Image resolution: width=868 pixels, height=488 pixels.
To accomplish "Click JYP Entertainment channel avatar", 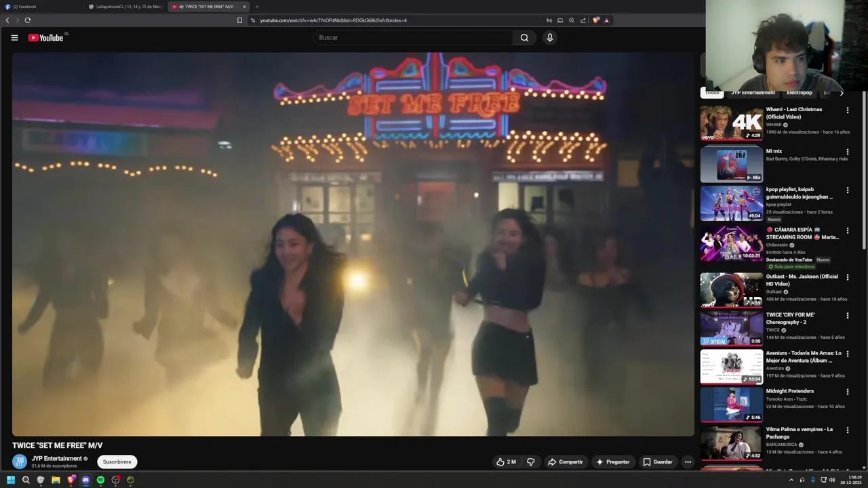I will click(20, 462).
